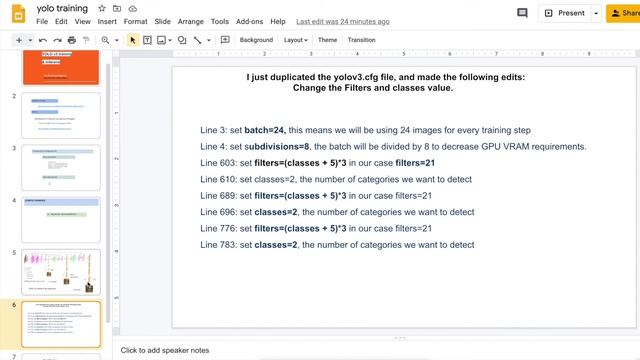This screenshot has height=360, width=640.
Task: Open 'Last edit was 24 minutes ago' link
Action: (343, 22)
